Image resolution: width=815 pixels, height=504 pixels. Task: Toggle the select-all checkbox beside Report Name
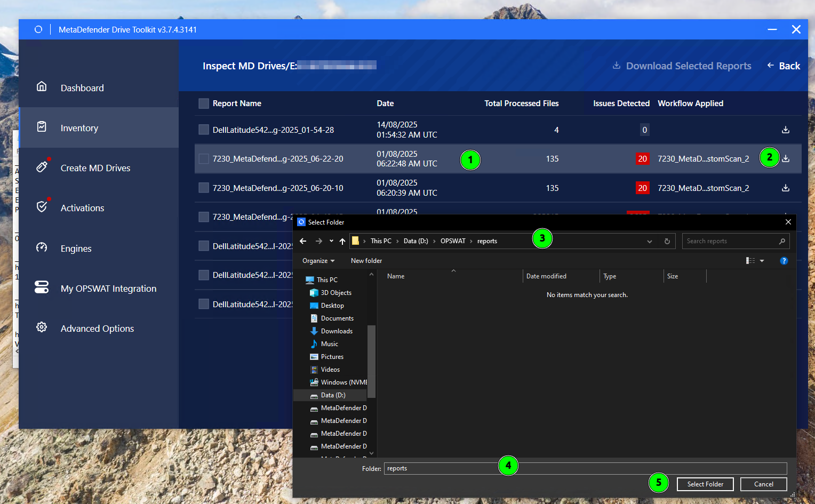pyautogui.click(x=204, y=103)
